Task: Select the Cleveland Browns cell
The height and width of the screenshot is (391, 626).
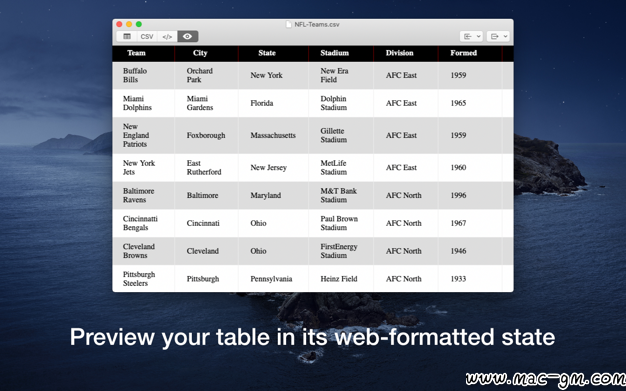Action: [x=143, y=251]
